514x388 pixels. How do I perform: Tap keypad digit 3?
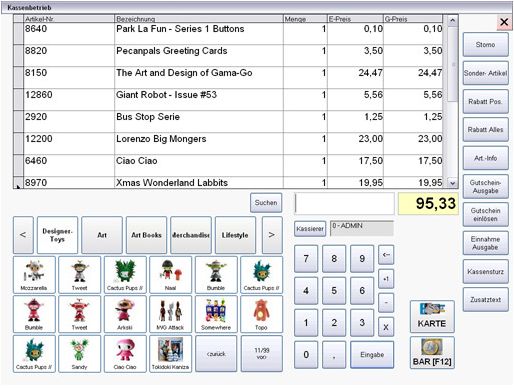[362, 323]
